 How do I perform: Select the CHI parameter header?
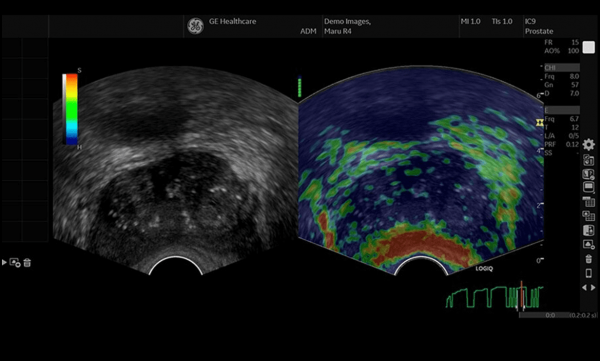[x=562, y=68]
